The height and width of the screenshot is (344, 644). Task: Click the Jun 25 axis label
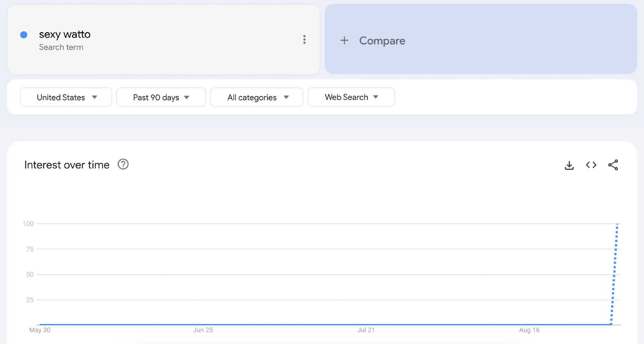pos(203,330)
